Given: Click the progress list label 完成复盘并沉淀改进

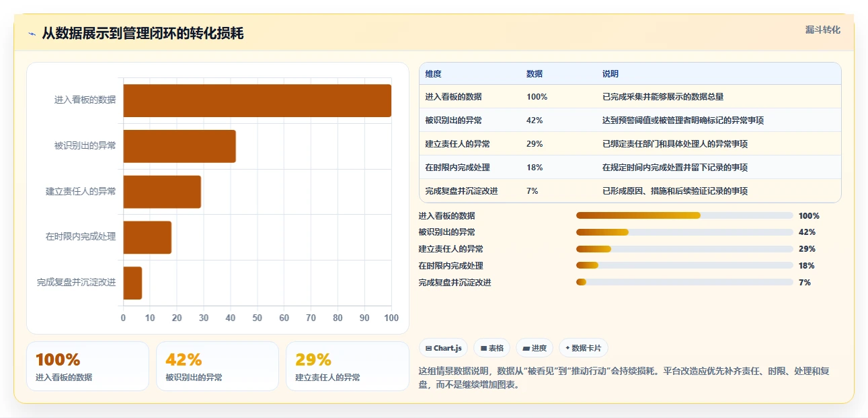Looking at the screenshot, I should (x=455, y=283).
